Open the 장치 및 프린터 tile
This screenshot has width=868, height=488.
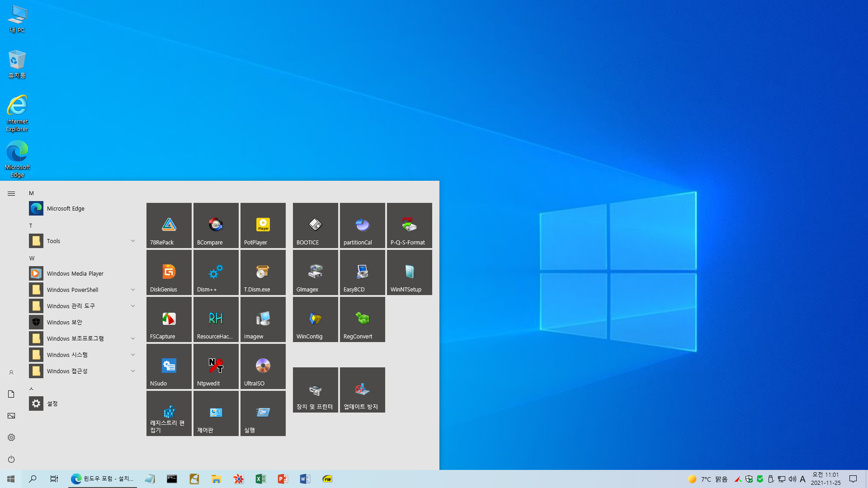point(316,390)
